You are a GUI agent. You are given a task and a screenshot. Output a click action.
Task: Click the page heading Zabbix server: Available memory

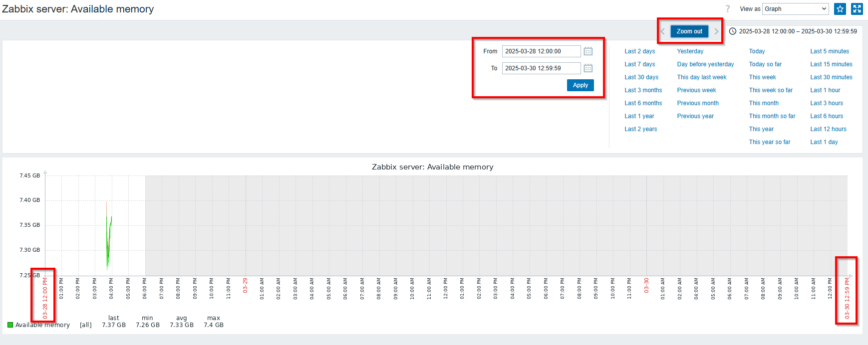(78, 9)
